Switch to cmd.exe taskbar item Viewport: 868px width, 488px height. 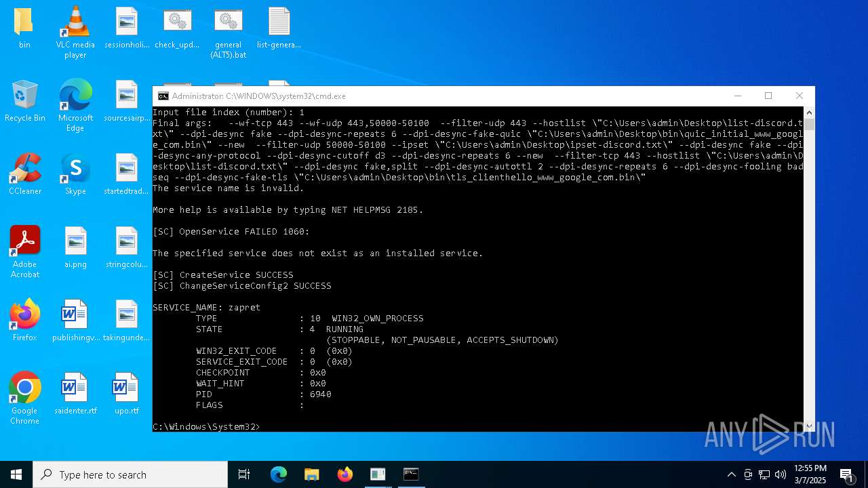point(411,474)
